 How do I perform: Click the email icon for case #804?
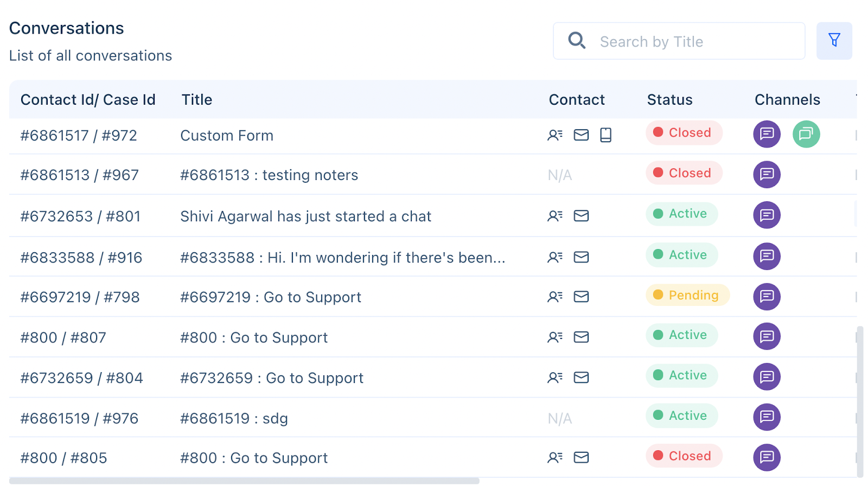click(581, 378)
